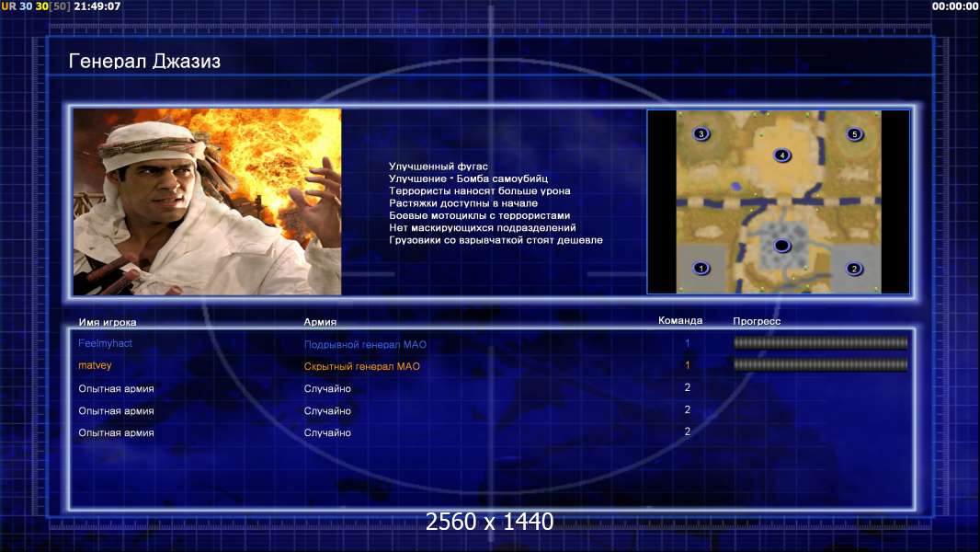Click the "Армия" column header
This screenshot has height=552, width=980.
[320, 322]
